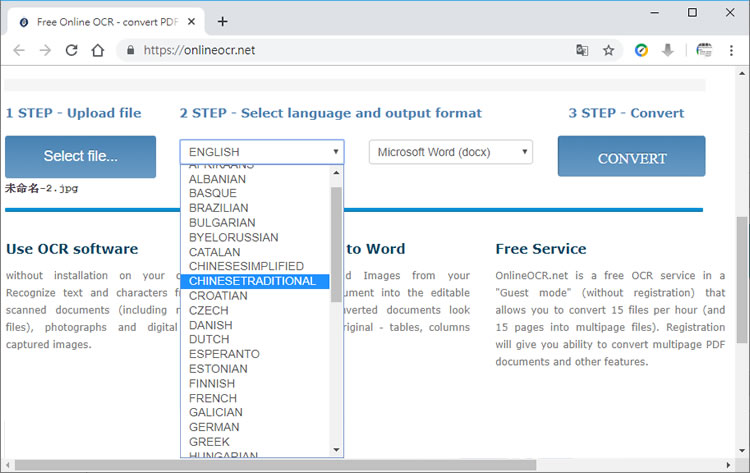Bookmark this page with star icon
The image size is (750, 473).
[608, 50]
